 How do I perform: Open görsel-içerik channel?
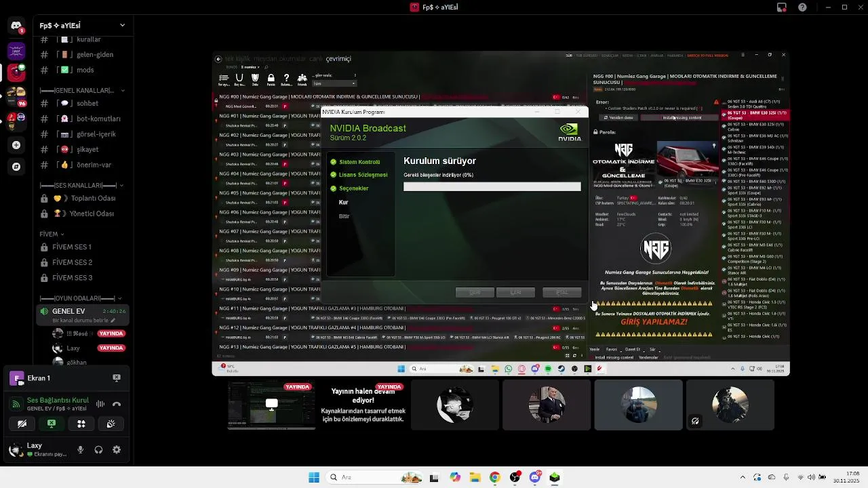pyautogui.click(x=82, y=134)
